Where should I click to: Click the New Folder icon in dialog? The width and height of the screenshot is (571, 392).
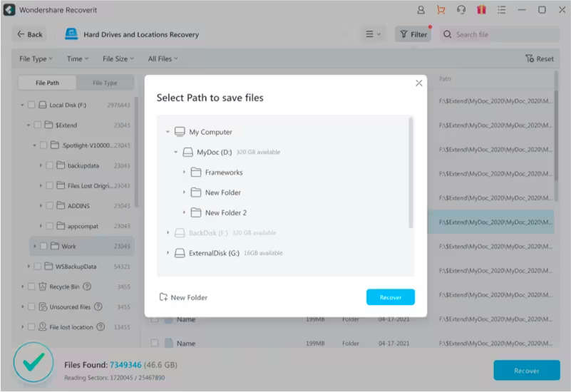coord(163,297)
